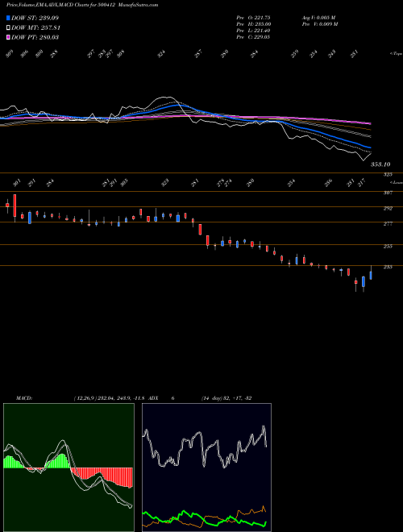Click the 235 price axis label
The height and width of the screenshot is (532, 403).
tap(388, 268)
